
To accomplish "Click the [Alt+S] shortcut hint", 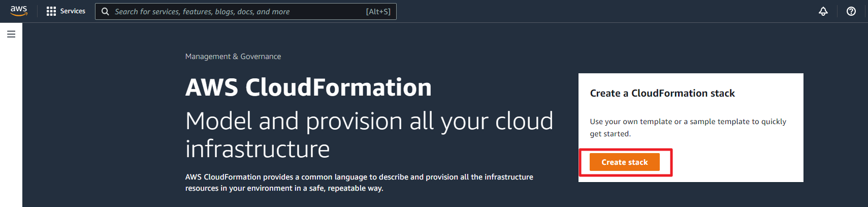I will [x=378, y=11].
